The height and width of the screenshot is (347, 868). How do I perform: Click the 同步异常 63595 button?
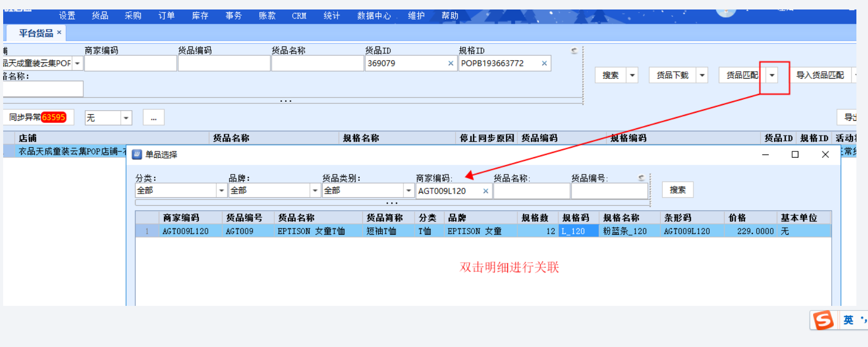click(38, 117)
